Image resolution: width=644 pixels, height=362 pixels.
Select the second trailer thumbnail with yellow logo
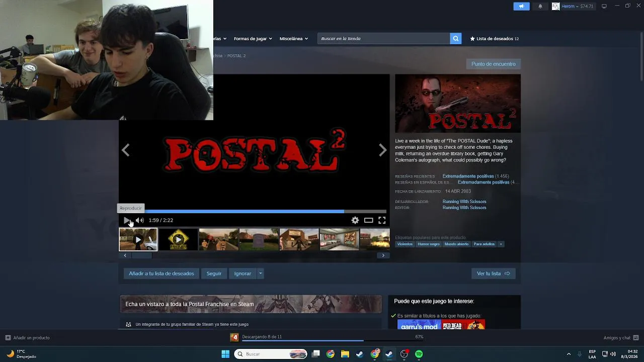coord(178,240)
